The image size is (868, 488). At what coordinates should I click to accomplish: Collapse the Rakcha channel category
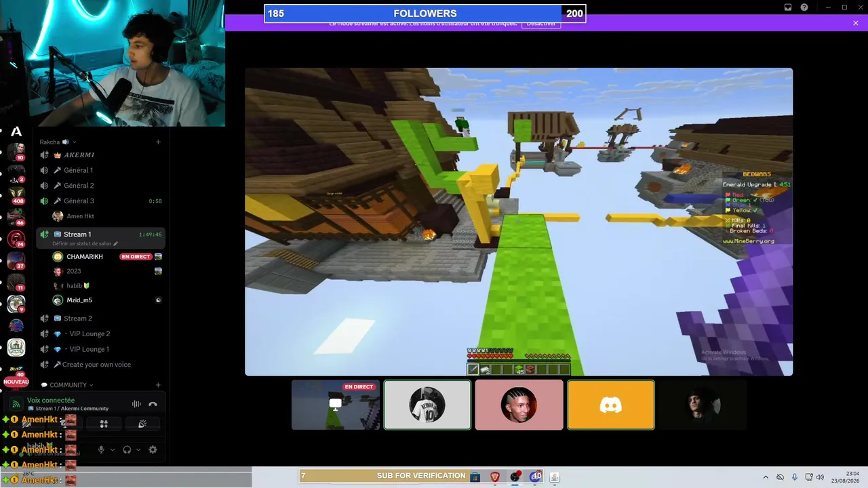click(x=58, y=142)
